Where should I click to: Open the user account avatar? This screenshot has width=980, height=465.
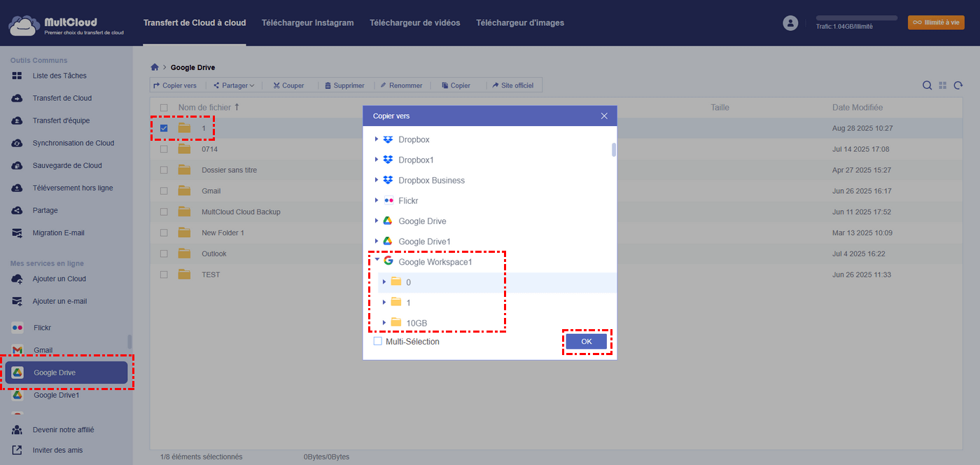(x=790, y=23)
